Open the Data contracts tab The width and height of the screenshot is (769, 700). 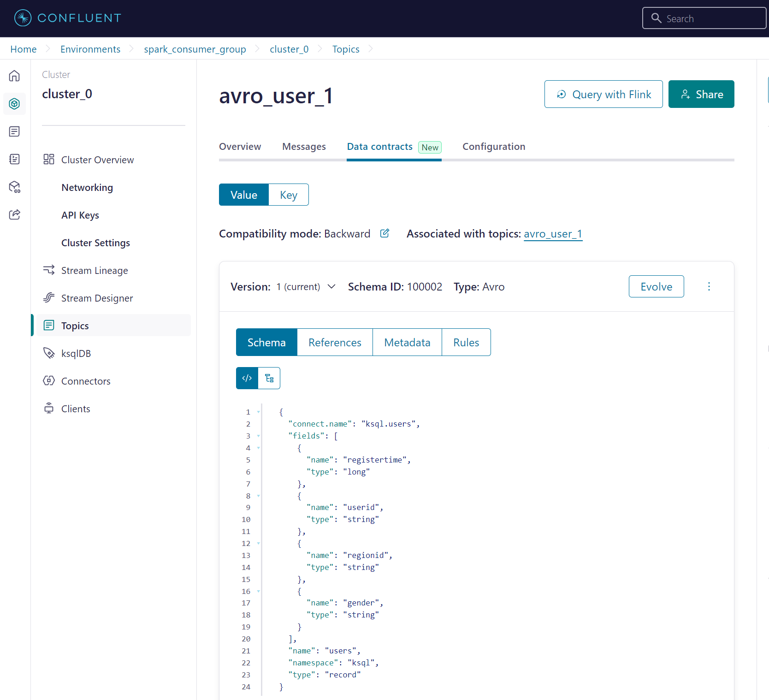(x=380, y=147)
